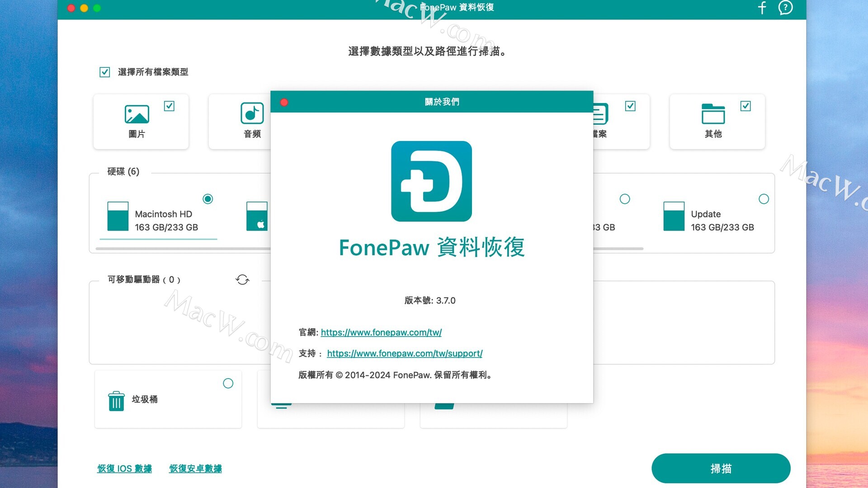Uncheck the 其他 file type checkbox
868x488 pixels.
[745, 106]
